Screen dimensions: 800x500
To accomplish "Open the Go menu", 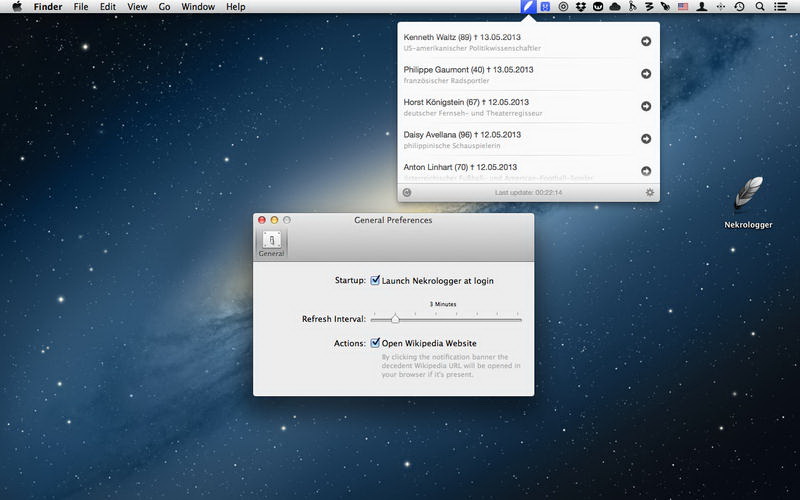I will coord(164,7).
